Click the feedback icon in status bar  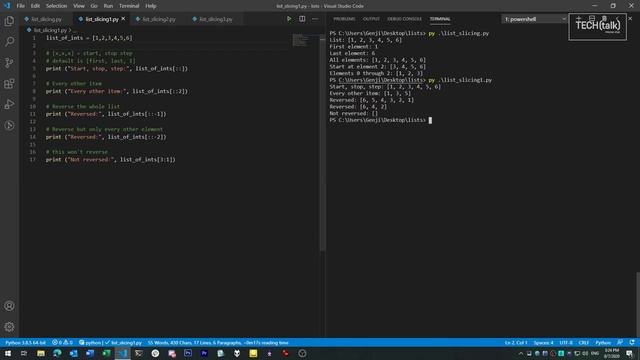[620, 342]
